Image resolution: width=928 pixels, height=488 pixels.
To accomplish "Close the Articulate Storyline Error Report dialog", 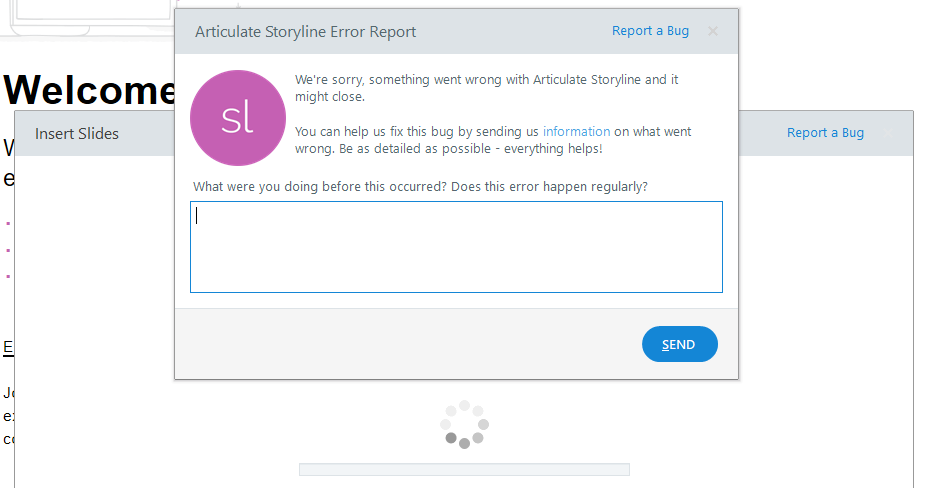I will (x=713, y=31).
